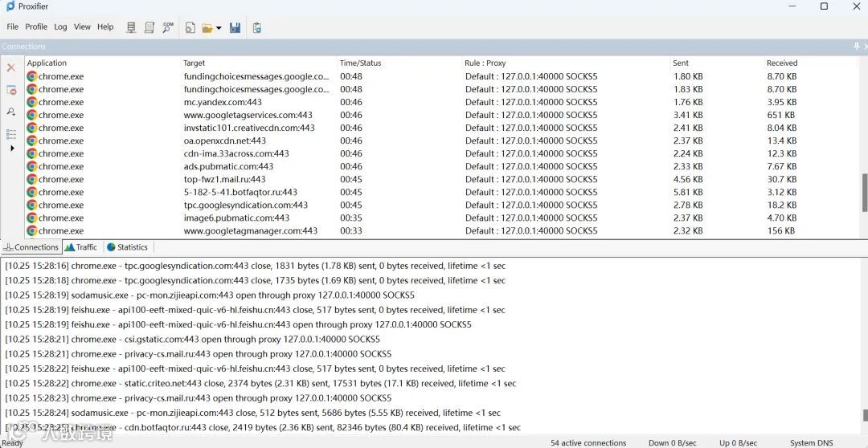Click the log pane vertical scrollbar thumb

865,415
